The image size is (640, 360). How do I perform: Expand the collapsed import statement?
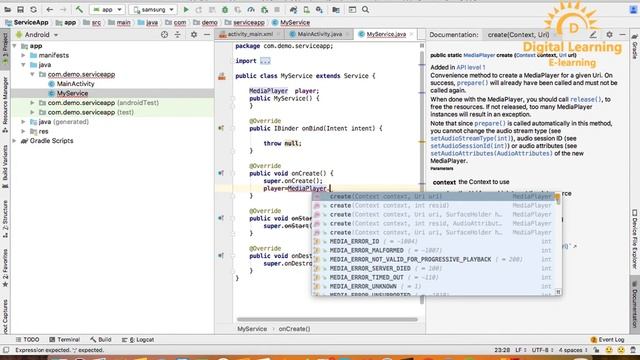click(265, 61)
